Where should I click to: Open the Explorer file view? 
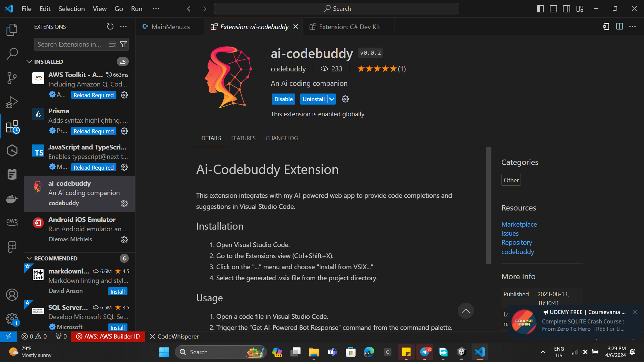tap(12, 30)
